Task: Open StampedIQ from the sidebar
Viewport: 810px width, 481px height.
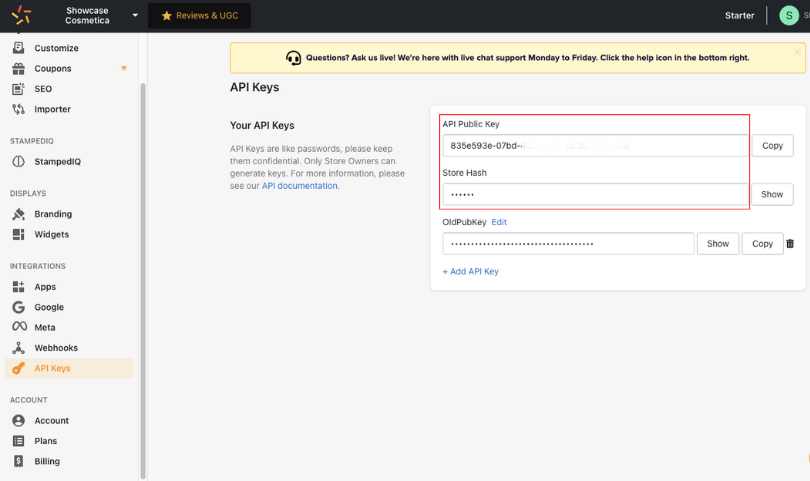Action: 57,161
